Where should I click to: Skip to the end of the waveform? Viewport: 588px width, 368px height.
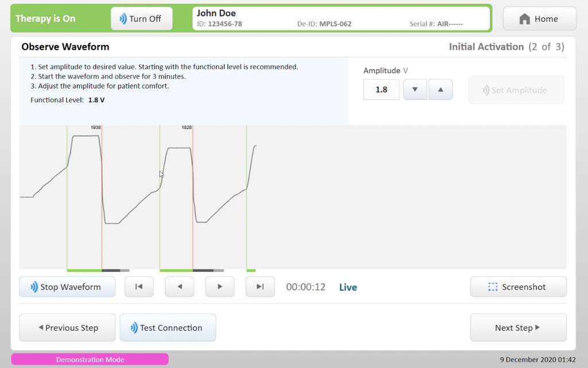pos(260,287)
